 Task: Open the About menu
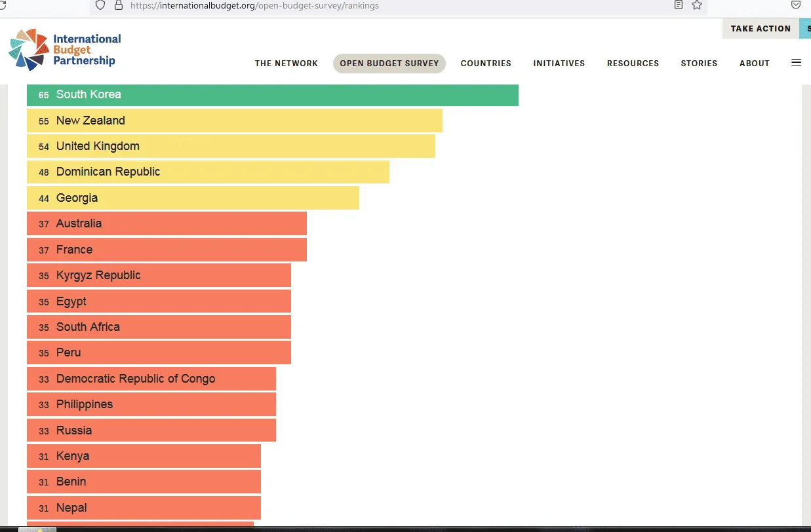pyautogui.click(x=755, y=64)
